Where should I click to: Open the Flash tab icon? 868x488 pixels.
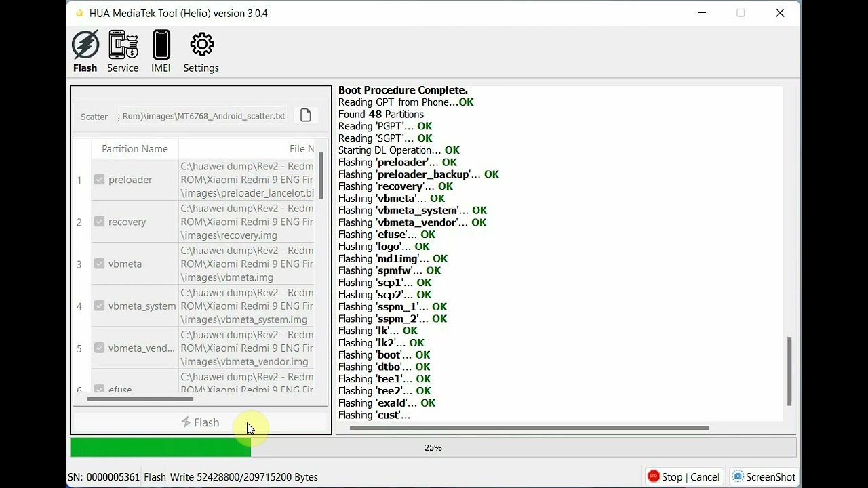(85, 45)
